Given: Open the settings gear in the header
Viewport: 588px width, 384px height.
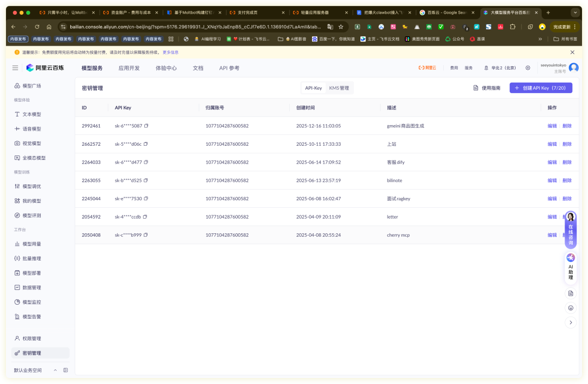Looking at the screenshot, I should click(x=528, y=68).
